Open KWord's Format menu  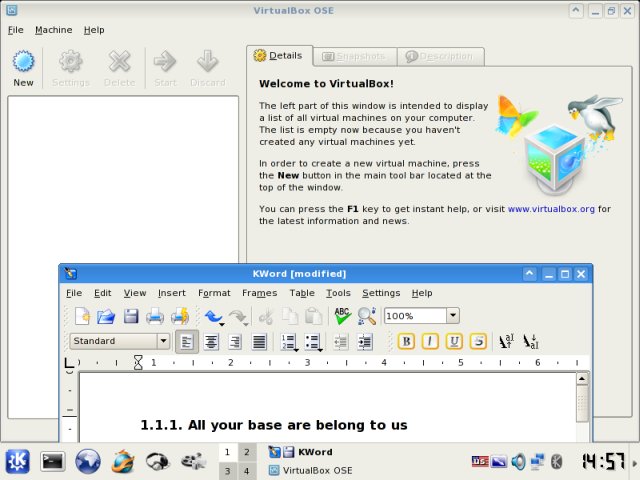(214, 293)
